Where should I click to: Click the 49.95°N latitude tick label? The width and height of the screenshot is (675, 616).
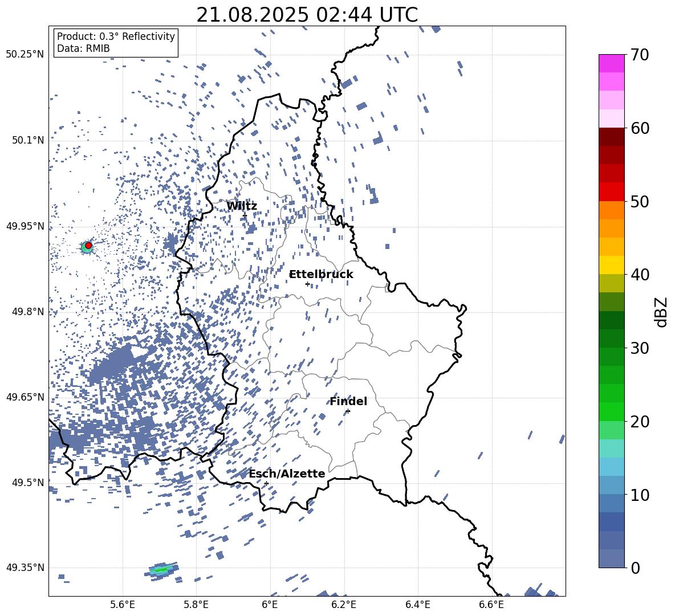25,226
